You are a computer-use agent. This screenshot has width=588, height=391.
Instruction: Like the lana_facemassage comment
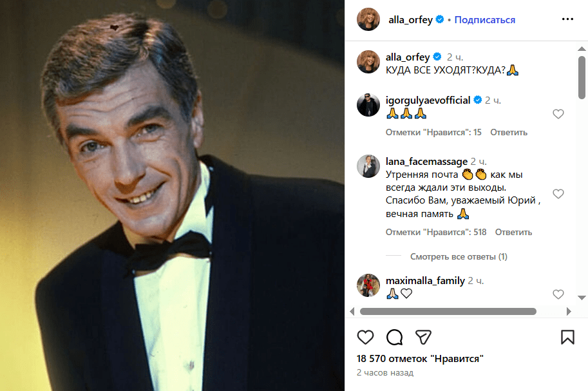tap(558, 194)
